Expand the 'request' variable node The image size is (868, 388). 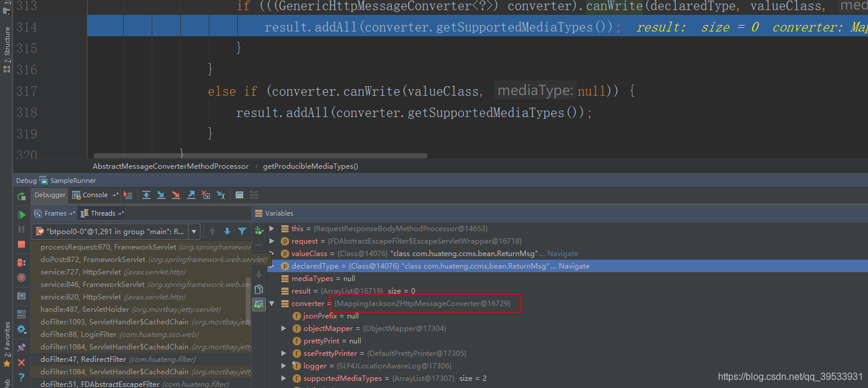(x=272, y=241)
